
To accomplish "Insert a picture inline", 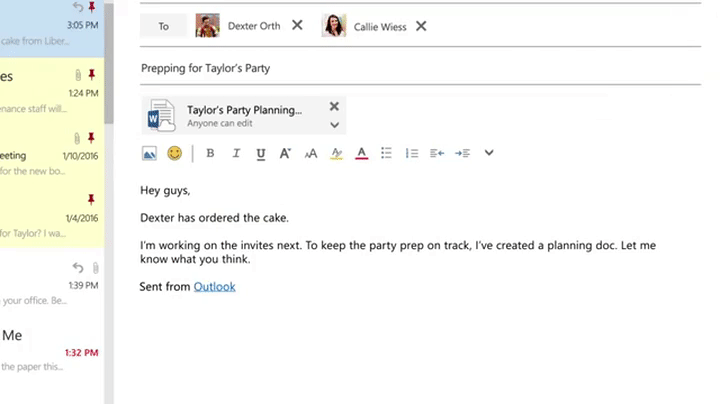I will coord(149,153).
